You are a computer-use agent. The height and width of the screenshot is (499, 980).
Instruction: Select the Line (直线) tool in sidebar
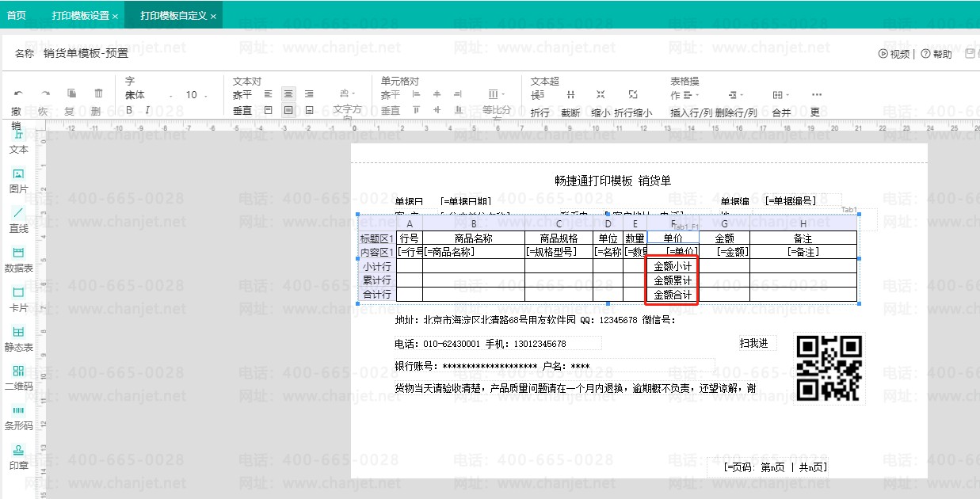pos(18,221)
